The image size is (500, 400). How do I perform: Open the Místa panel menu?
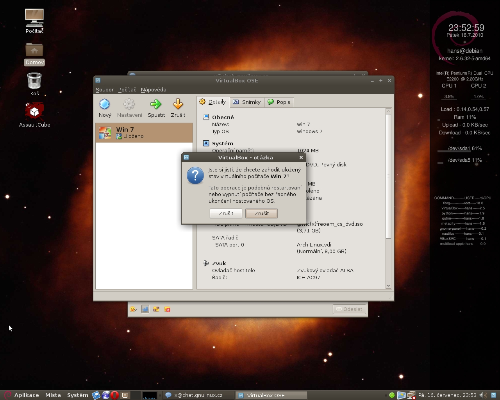[x=53, y=395]
